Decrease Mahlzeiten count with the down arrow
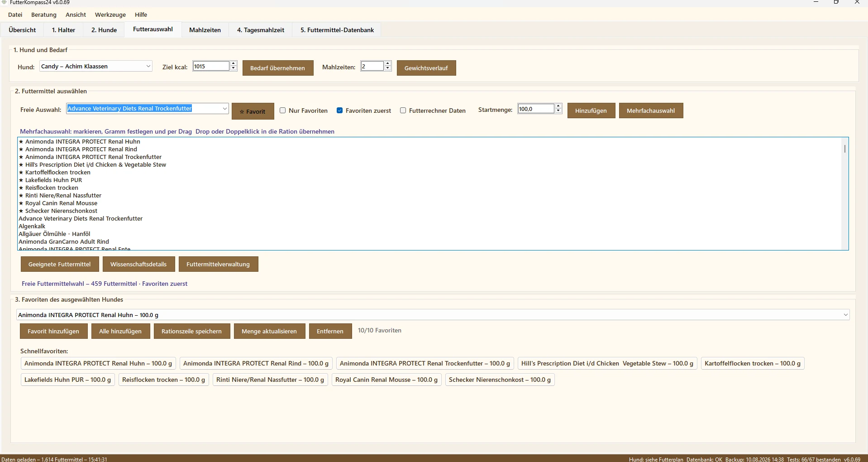868x462 pixels. 388,69
